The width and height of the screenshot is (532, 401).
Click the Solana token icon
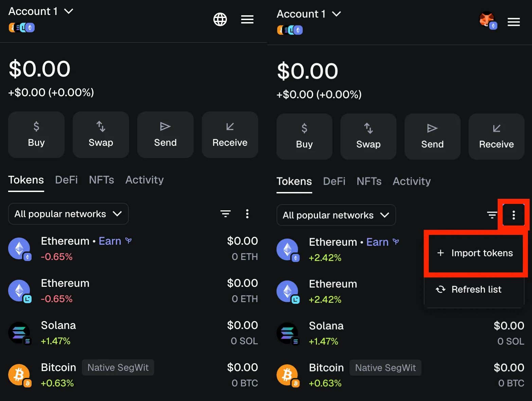19,333
